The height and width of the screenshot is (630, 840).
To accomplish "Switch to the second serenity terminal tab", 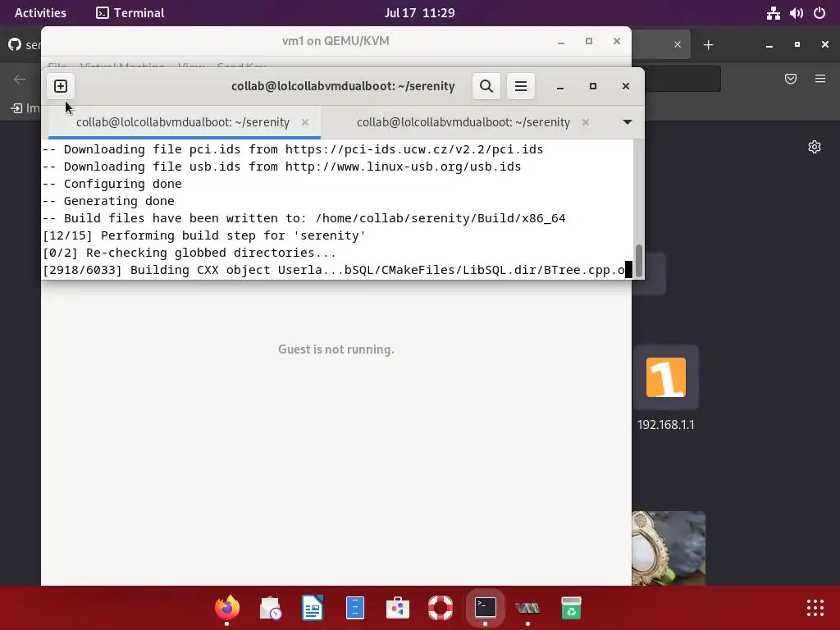I will tap(463, 122).
